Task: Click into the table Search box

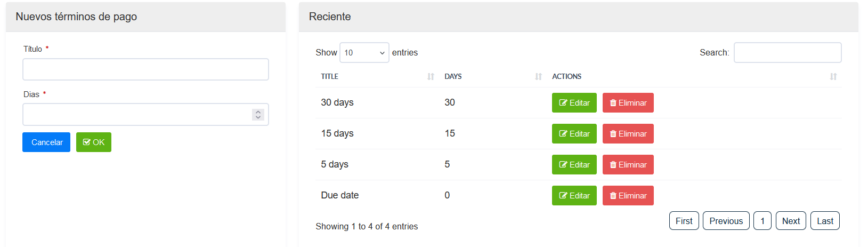Action: 788,53
